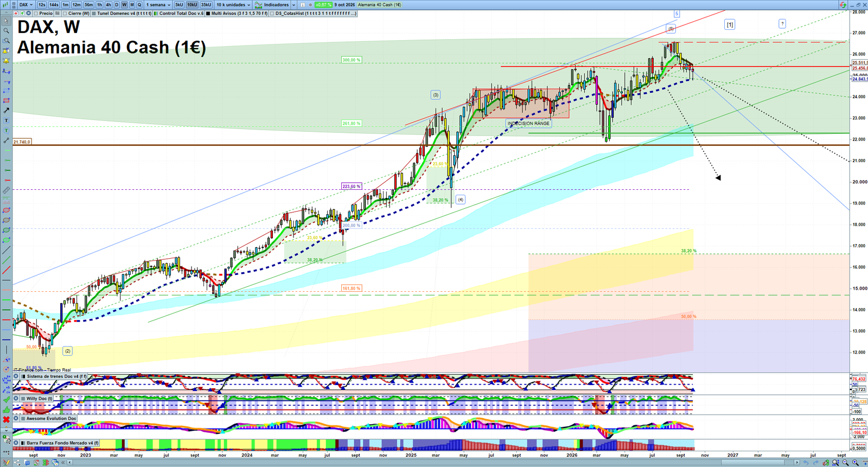Screen dimensions: 868x467
Task: Toggle the 5kU view button
Action: (179, 5)
